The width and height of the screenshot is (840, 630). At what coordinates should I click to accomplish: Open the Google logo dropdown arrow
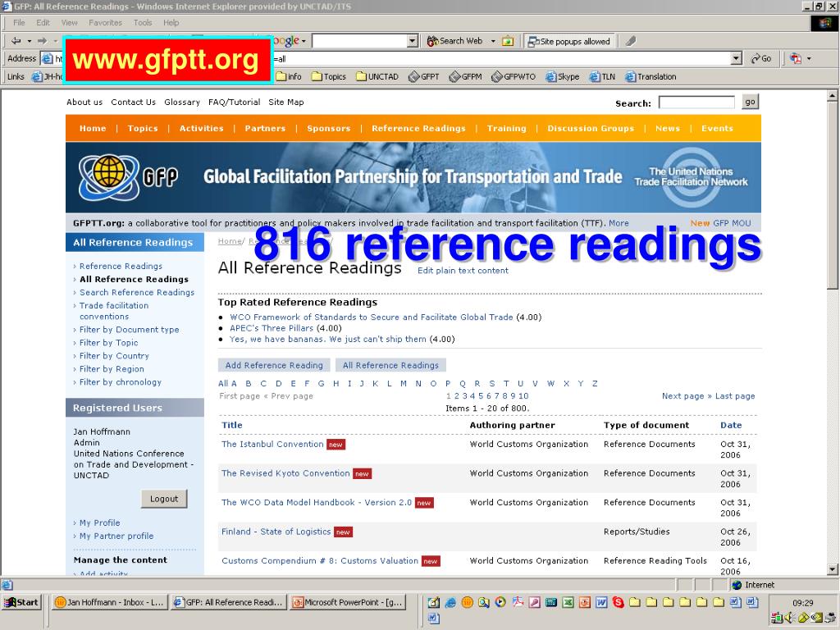304,41
